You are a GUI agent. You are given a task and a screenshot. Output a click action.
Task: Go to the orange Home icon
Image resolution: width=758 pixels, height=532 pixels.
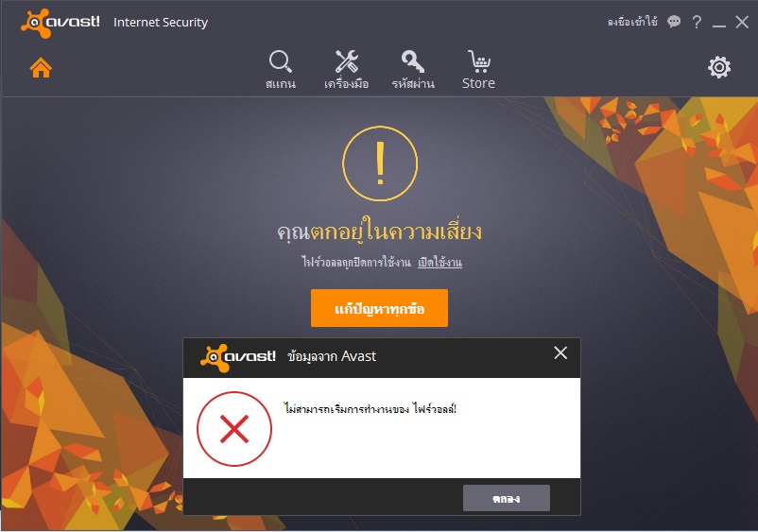click(x=41, y=68)
